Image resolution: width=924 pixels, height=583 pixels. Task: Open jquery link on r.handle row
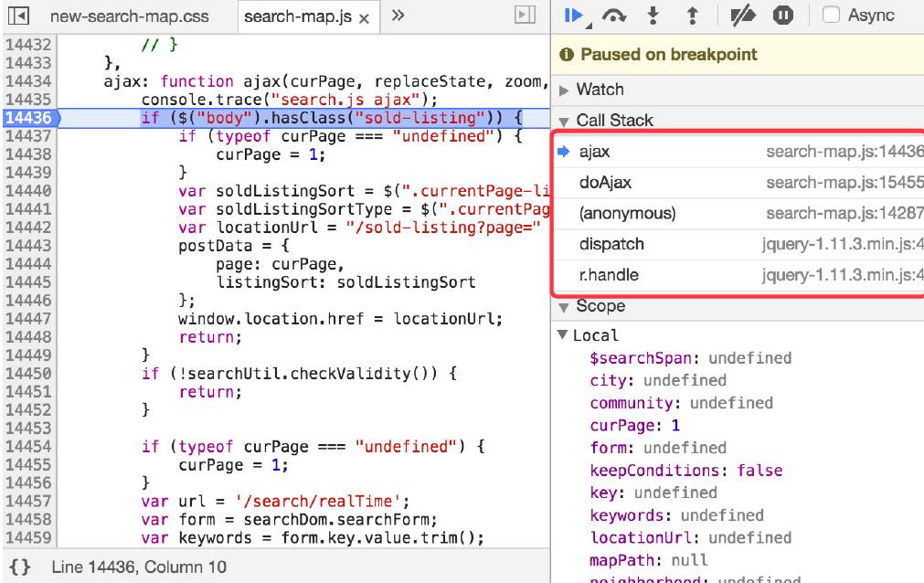coord(843,275)
